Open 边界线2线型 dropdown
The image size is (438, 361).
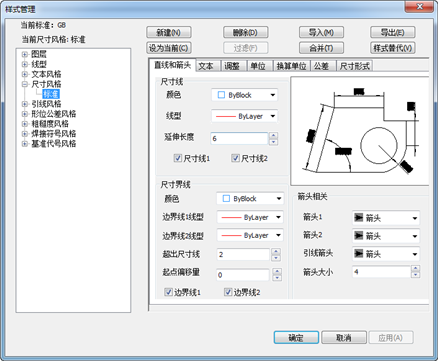tap(250, 235)
